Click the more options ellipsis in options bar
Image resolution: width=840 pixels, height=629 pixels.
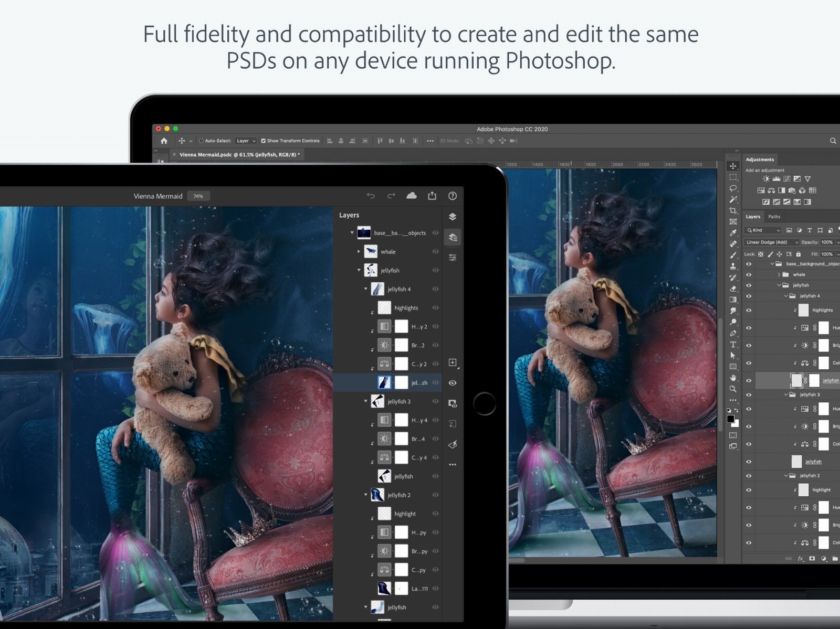(x=430, y=141)
